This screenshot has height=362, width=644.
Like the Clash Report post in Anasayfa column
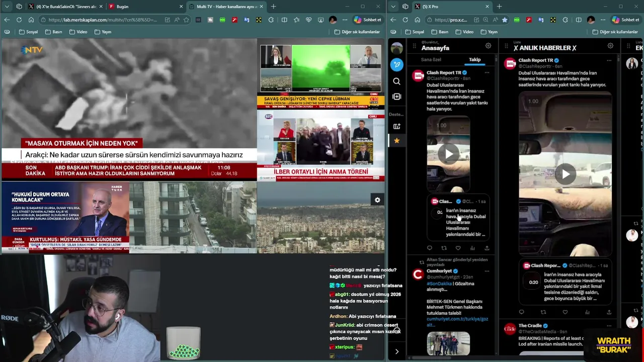tap(458, 248)
